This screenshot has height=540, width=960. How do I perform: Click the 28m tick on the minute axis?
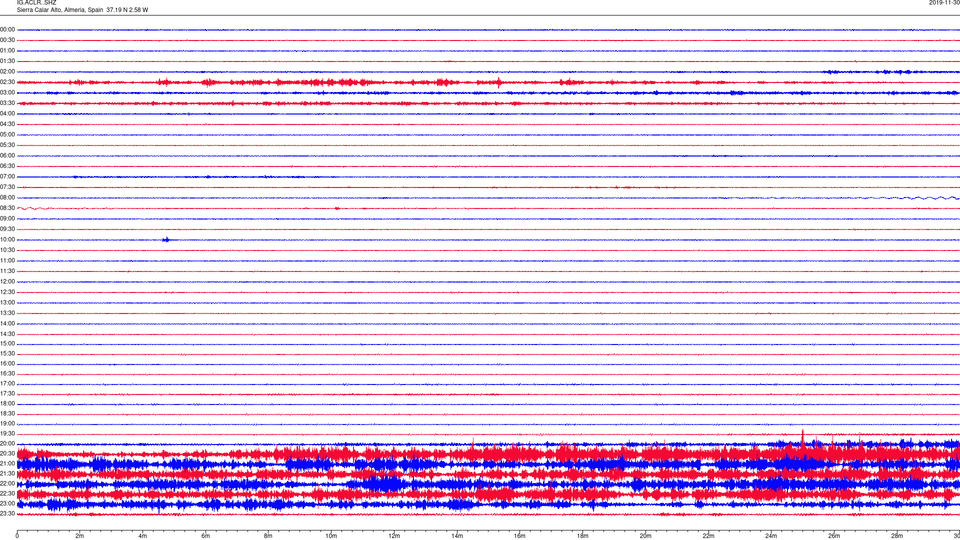tap(897, 536)
